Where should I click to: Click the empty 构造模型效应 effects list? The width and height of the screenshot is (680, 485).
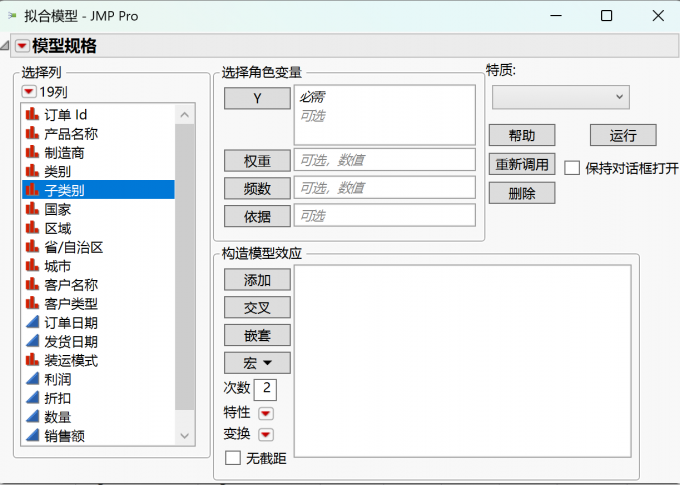[463, 361]
